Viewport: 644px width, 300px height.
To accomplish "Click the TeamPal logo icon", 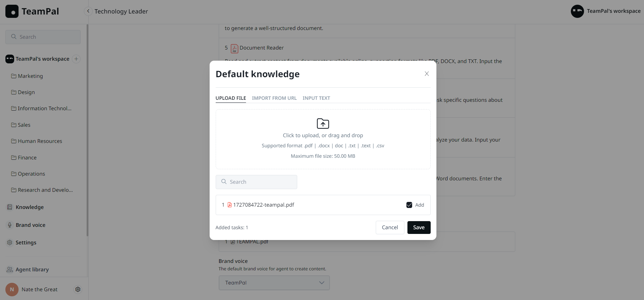I will [12, 11].
